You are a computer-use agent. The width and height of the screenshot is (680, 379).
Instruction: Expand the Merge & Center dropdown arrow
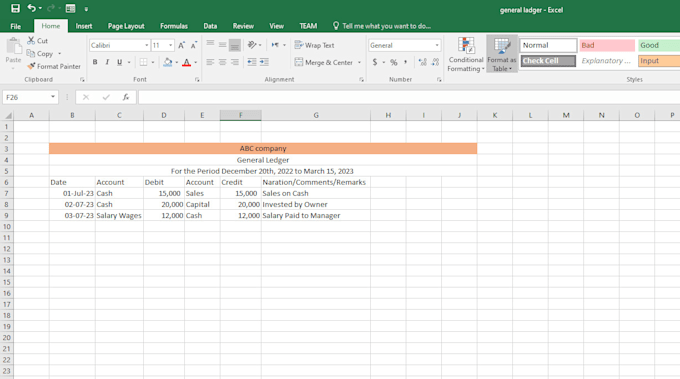pos(359,62)
